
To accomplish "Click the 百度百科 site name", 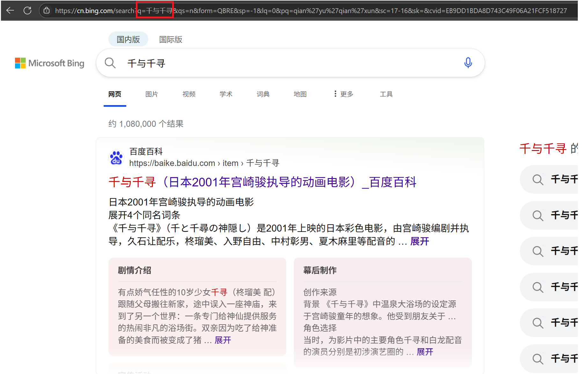I will pyautogui.click(x=146, y=151).
